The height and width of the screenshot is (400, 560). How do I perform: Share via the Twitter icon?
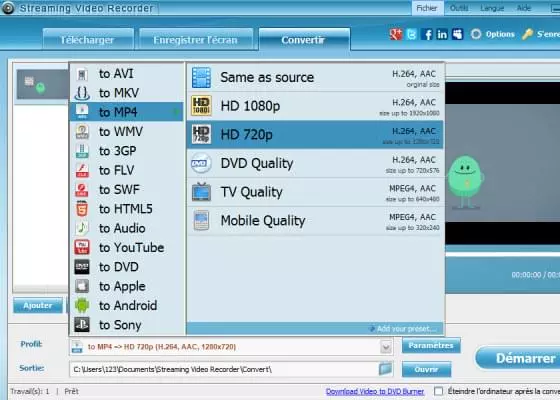(x=411, y=34)
